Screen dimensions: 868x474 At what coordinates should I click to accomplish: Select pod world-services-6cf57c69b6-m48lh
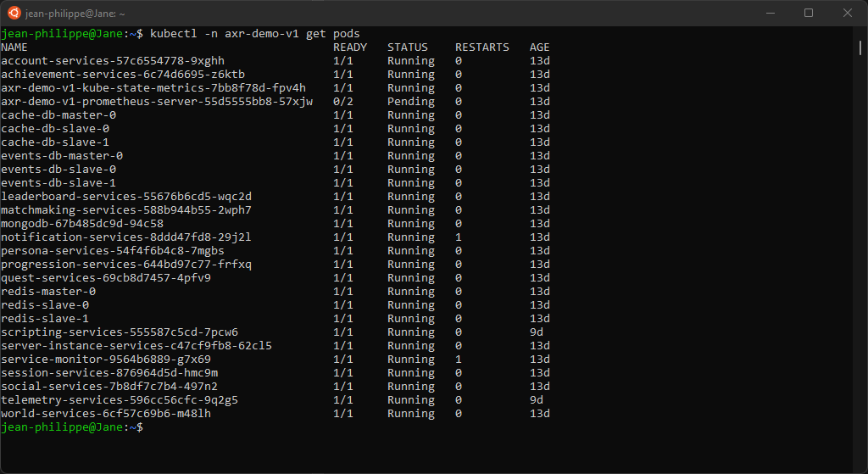[x=106, y=414]
